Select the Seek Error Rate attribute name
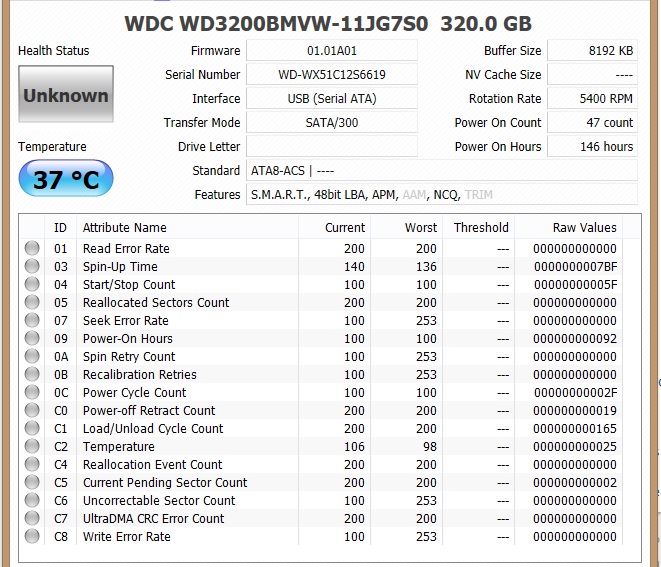This screenshot has width=661, height=567. pos(126,321)
